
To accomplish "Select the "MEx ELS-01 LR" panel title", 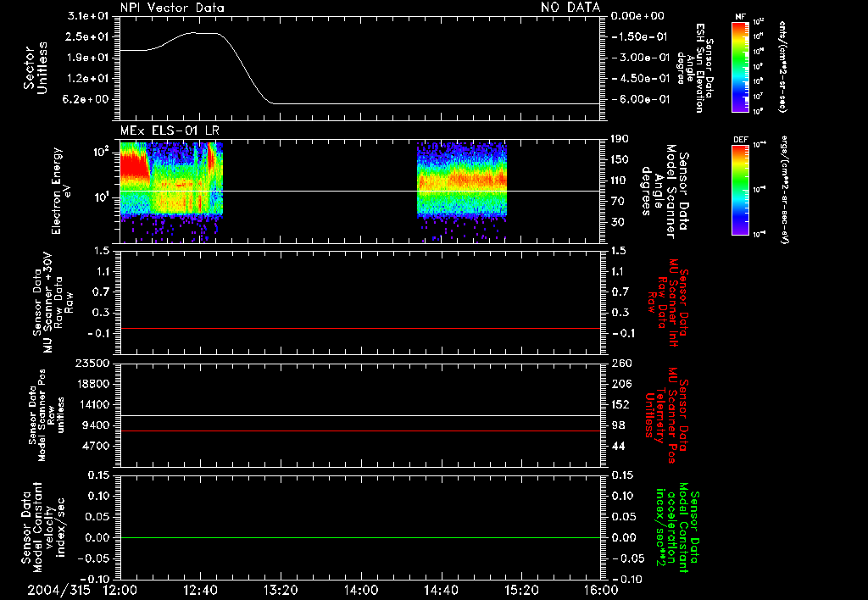I will 170,131.
